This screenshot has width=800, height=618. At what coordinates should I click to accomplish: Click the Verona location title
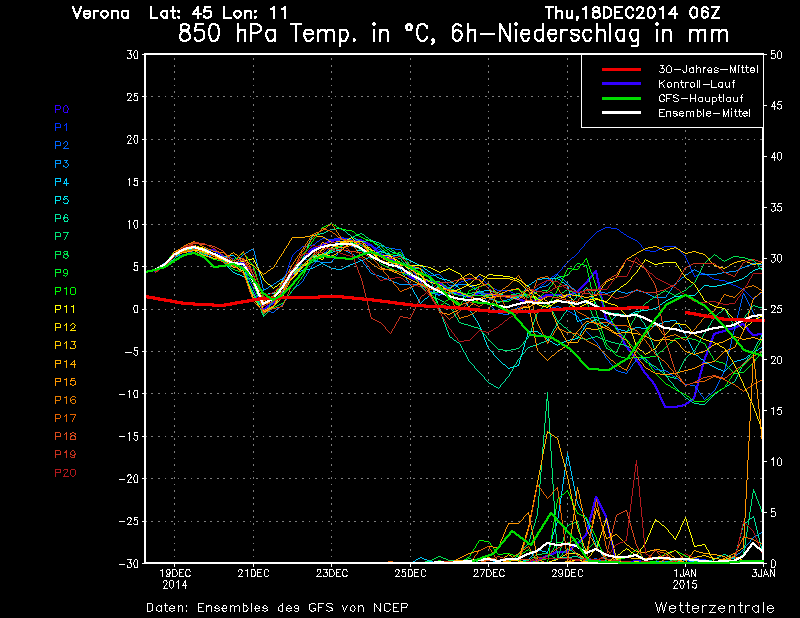point(101,13)
